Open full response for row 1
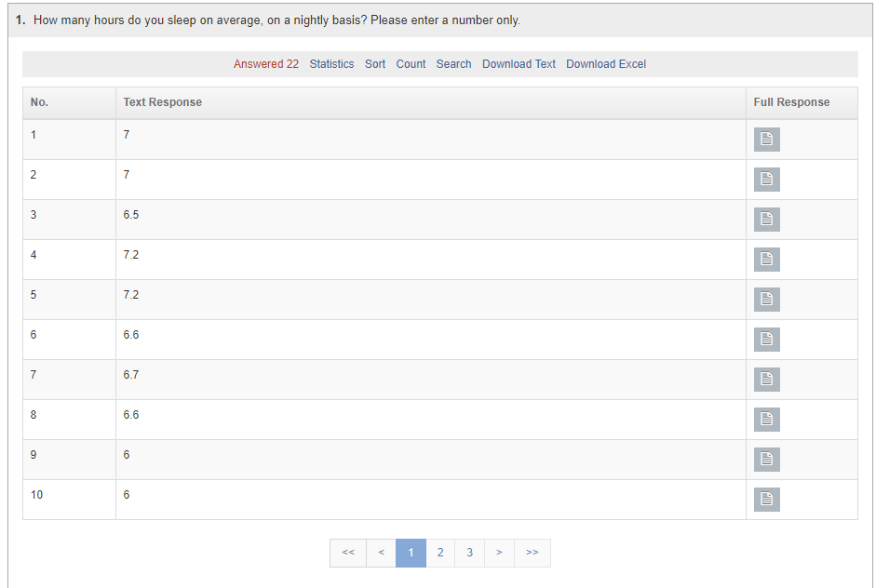The height and width of the screenshot is (588, 876). pos(766,139)
